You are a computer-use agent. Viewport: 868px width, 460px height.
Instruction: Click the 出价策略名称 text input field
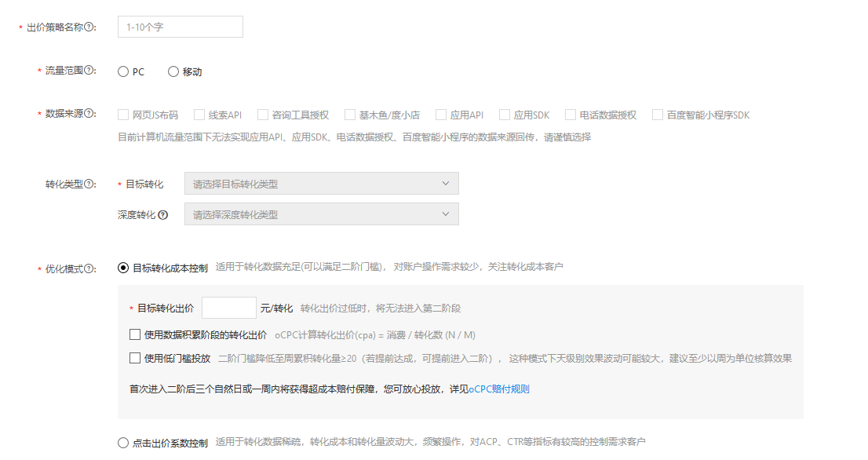(x=180, y=27)
